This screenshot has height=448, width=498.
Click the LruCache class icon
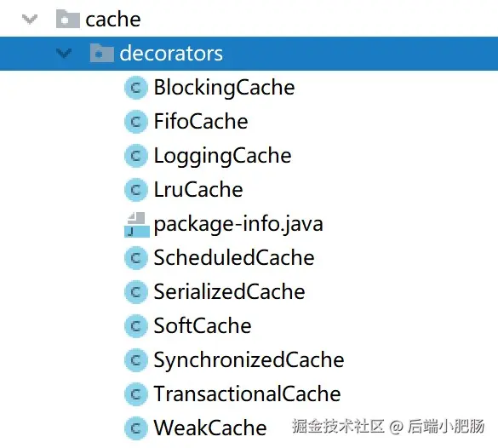(136, 190)
